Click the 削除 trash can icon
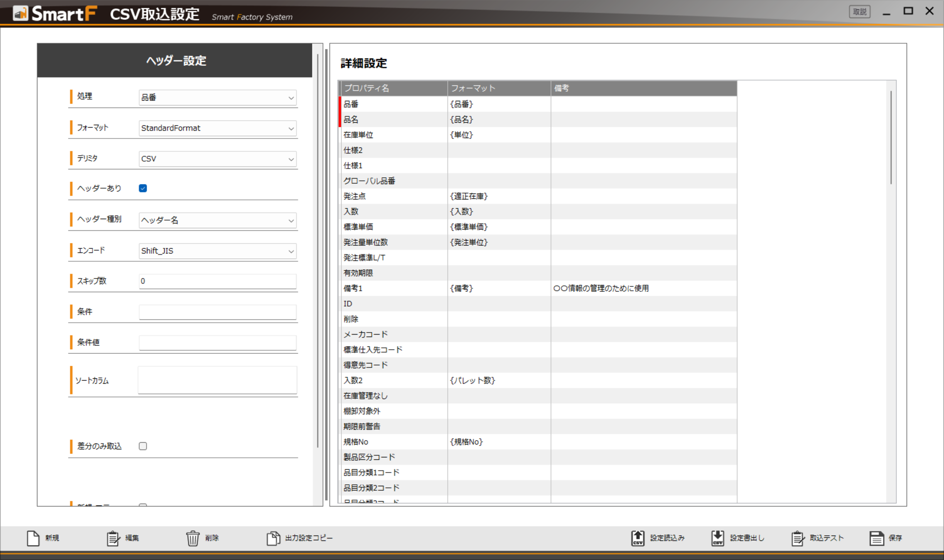 tap(193, 538)
